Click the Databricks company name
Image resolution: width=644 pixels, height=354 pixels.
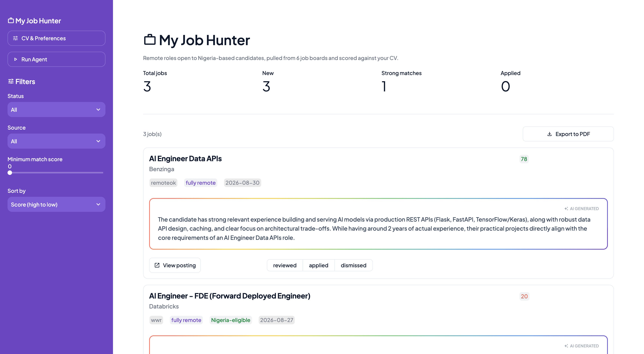tap(164, 306)
